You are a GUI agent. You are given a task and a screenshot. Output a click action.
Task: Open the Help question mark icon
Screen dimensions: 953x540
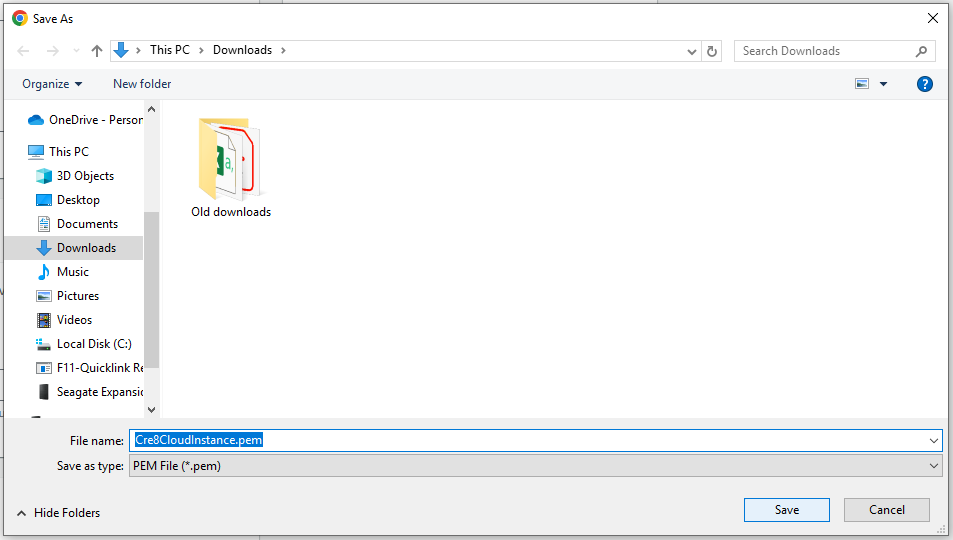925,84
